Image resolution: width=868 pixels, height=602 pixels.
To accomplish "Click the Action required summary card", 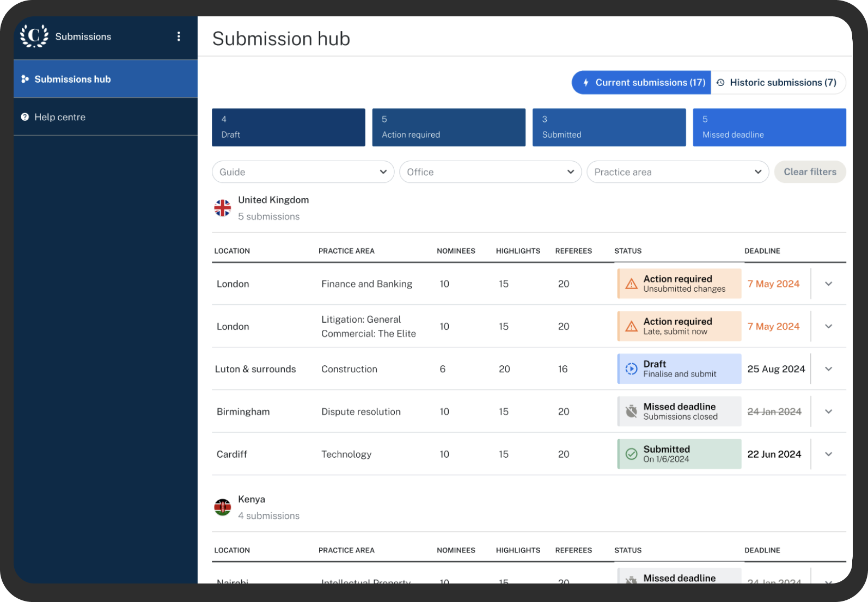I will click(x=449, y=127).
